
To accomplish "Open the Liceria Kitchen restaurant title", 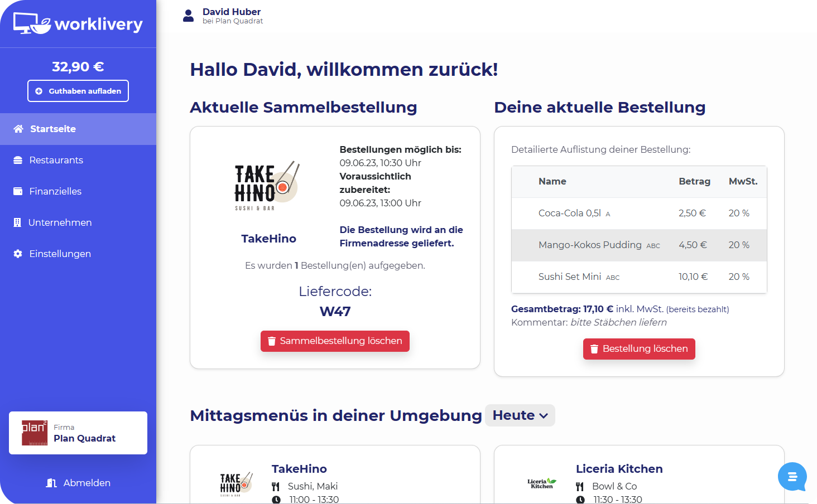I will pos(619,469).
